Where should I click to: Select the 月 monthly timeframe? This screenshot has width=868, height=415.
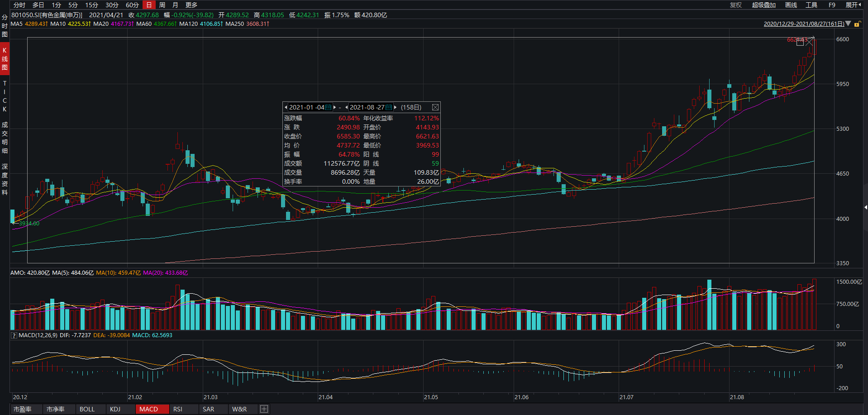[175, 5]
